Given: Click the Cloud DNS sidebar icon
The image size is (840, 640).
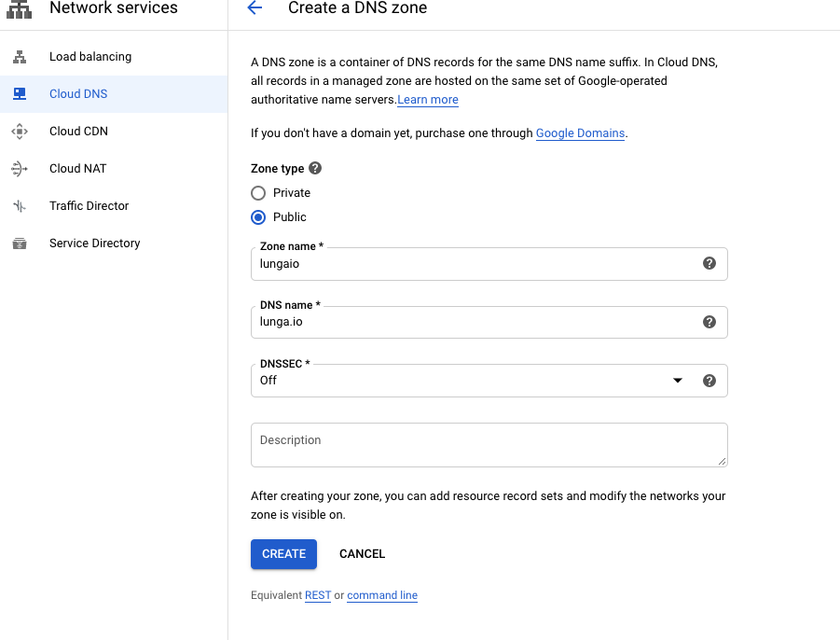Looking at the screenshot, I should (20, 94).
